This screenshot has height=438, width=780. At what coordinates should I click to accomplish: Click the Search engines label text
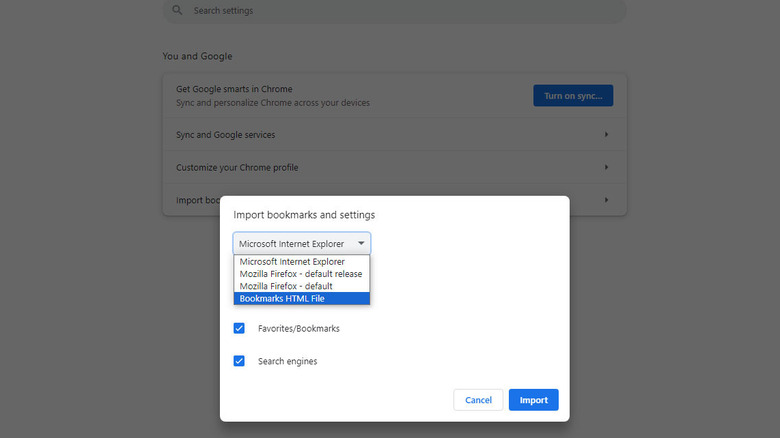click(287, 361)
